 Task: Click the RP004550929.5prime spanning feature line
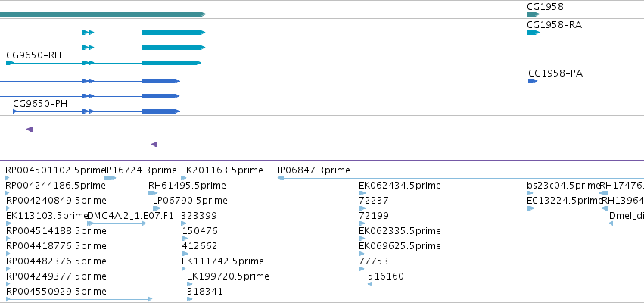(79, 299)
